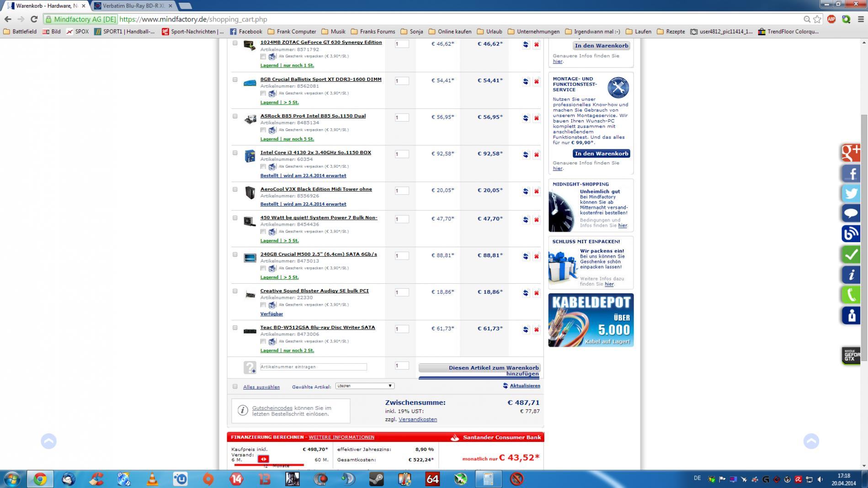This screenshot has height=488, width=868.
Task: Delete Intel Core i3 4130 item
Action: click(536, 154)
